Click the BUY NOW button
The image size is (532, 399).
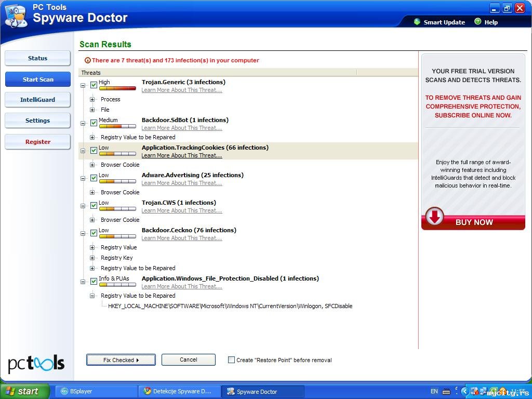point(473,222)
